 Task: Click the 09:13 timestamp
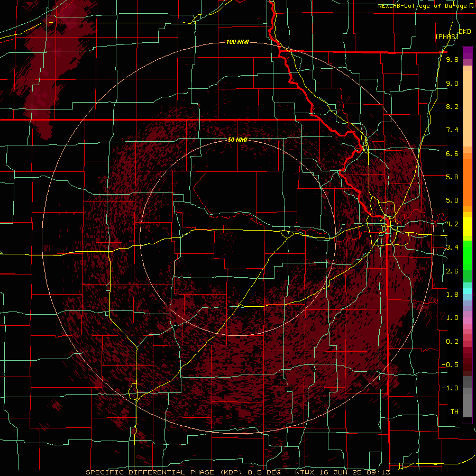pyautogui.click(x=378, y=472)
